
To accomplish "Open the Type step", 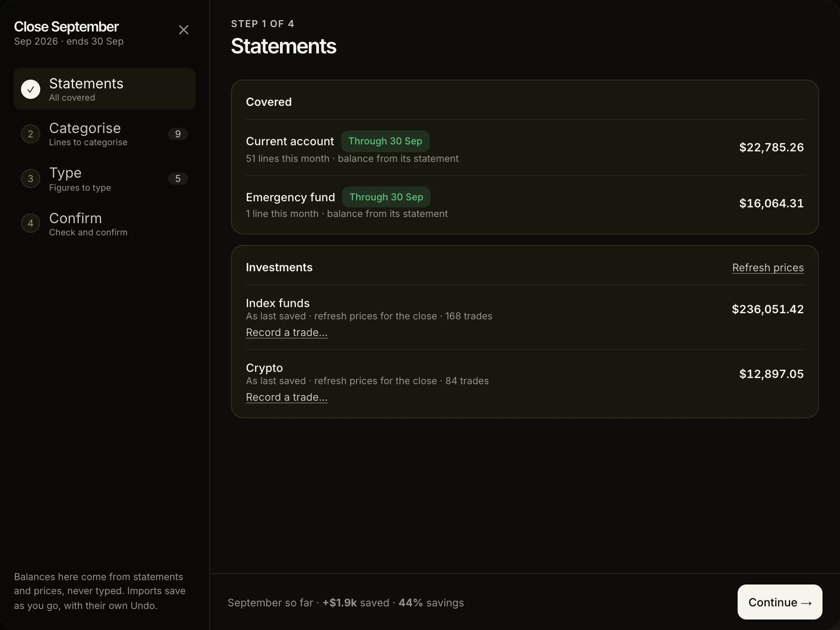I will click(105, 178).
